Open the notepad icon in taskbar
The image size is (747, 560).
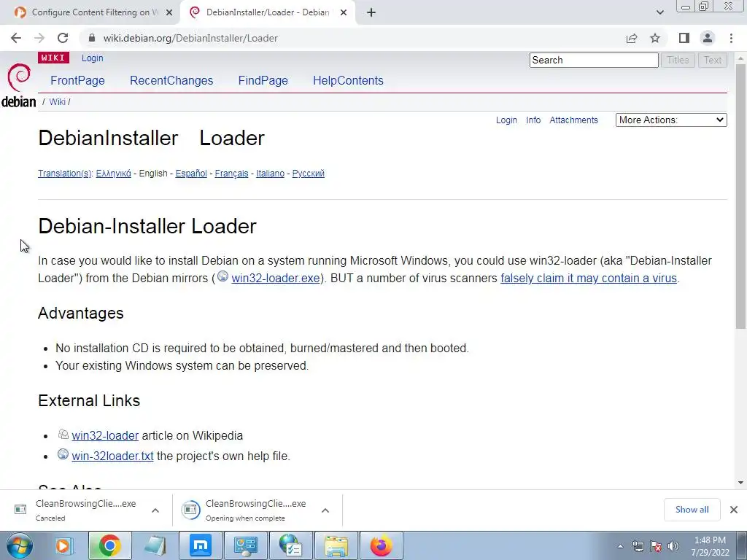coord(155,545)
